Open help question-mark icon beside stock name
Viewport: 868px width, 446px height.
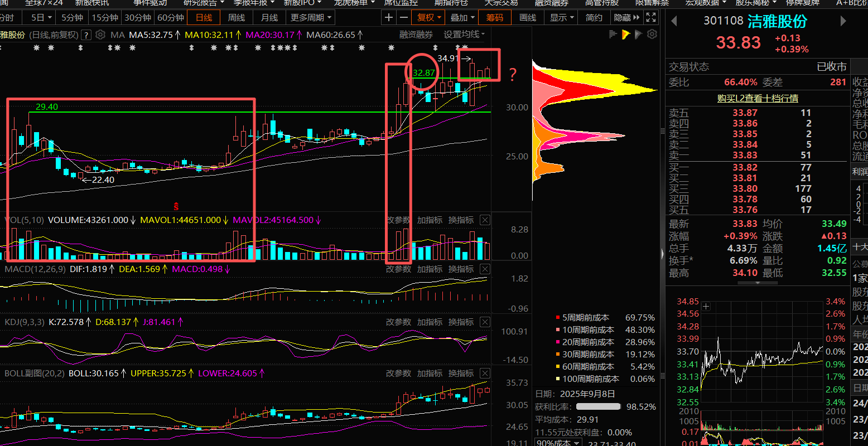(x=86, y=35)
